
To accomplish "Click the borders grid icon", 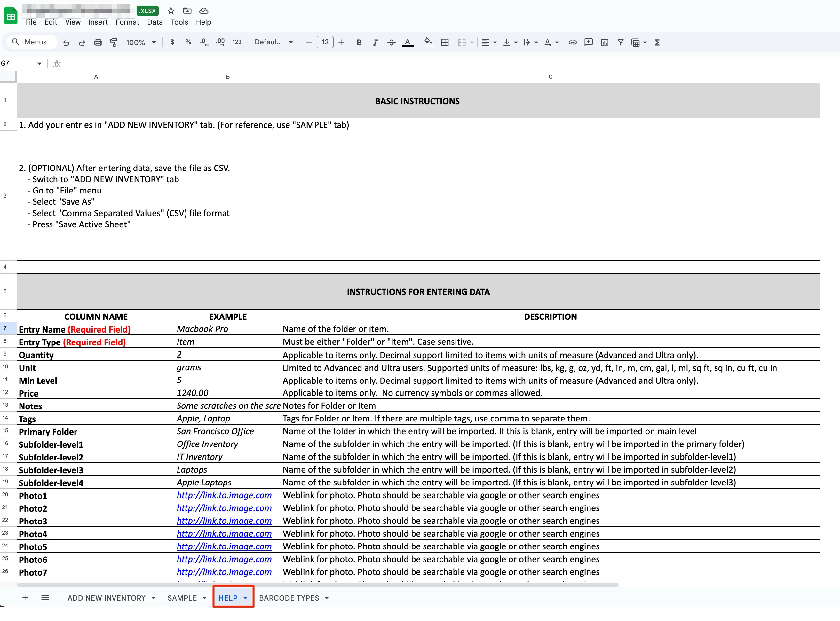I will tap(445, 43).
